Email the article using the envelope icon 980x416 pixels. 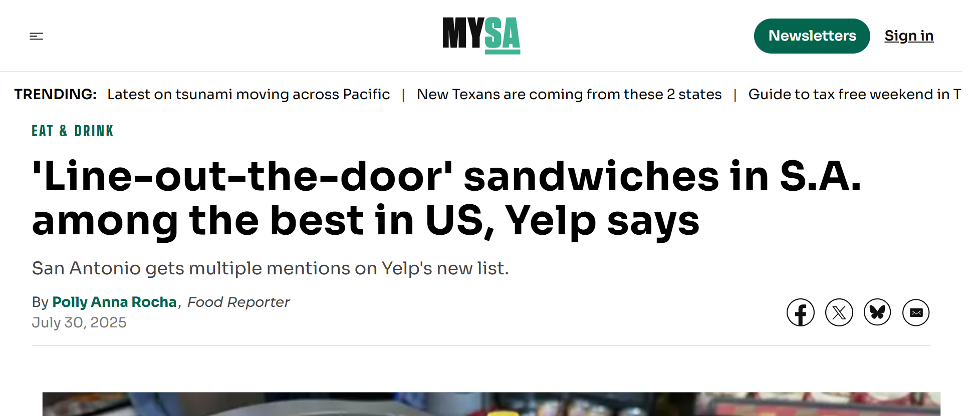coord(916,312)
